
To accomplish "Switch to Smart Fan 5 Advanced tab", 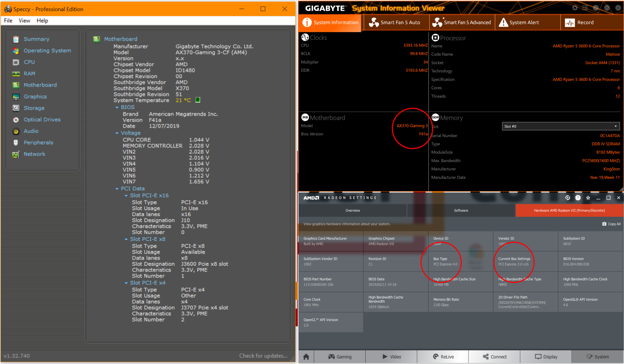I will [x=462, y=22].
